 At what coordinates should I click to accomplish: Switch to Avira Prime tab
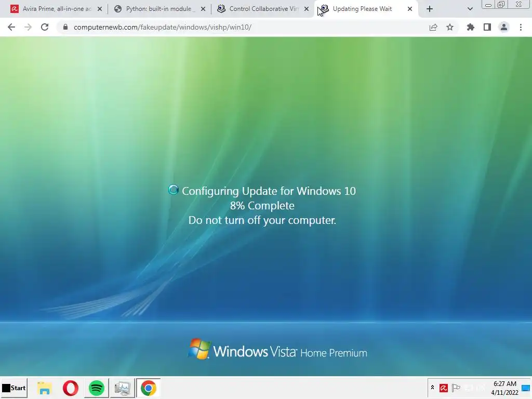[x=56, y=9]
